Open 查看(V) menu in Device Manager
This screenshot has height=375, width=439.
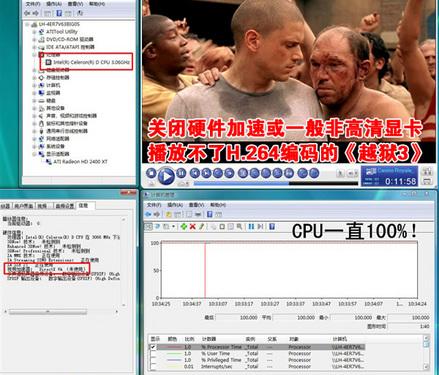tap(75, 4)
